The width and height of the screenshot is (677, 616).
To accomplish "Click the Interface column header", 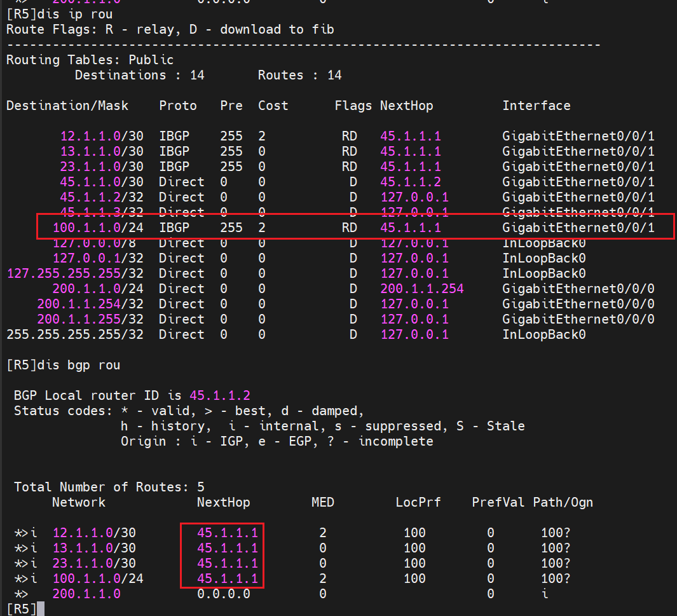I will [x=536, y=106].
